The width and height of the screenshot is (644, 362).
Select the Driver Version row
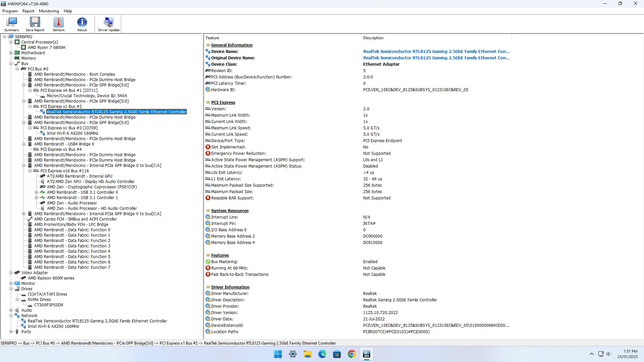[357, 313]
